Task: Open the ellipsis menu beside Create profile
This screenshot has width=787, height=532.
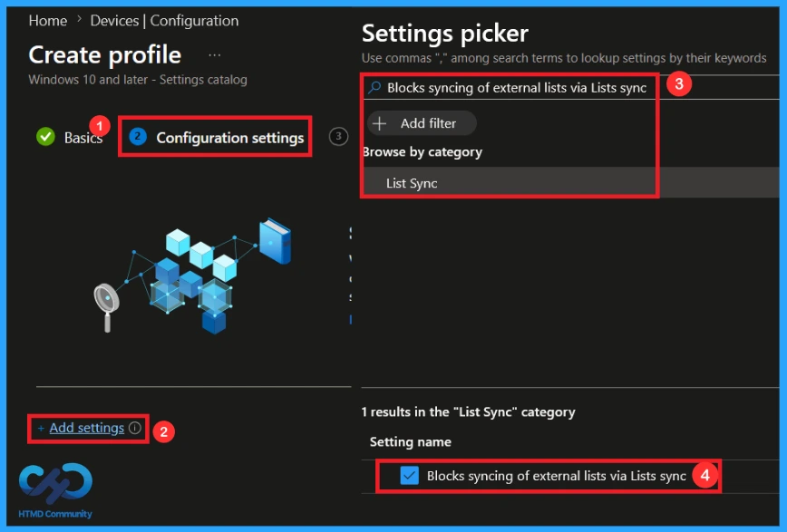Action: coord(215,55)
